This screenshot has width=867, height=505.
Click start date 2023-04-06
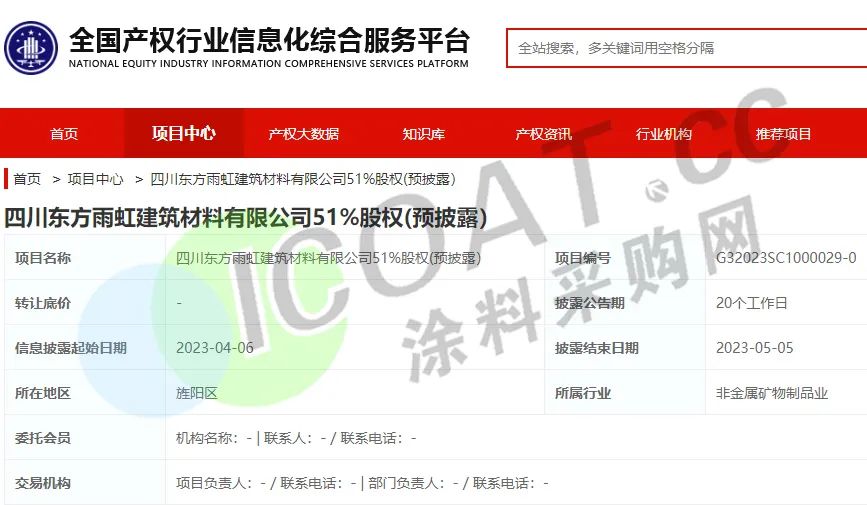point(215,348)
